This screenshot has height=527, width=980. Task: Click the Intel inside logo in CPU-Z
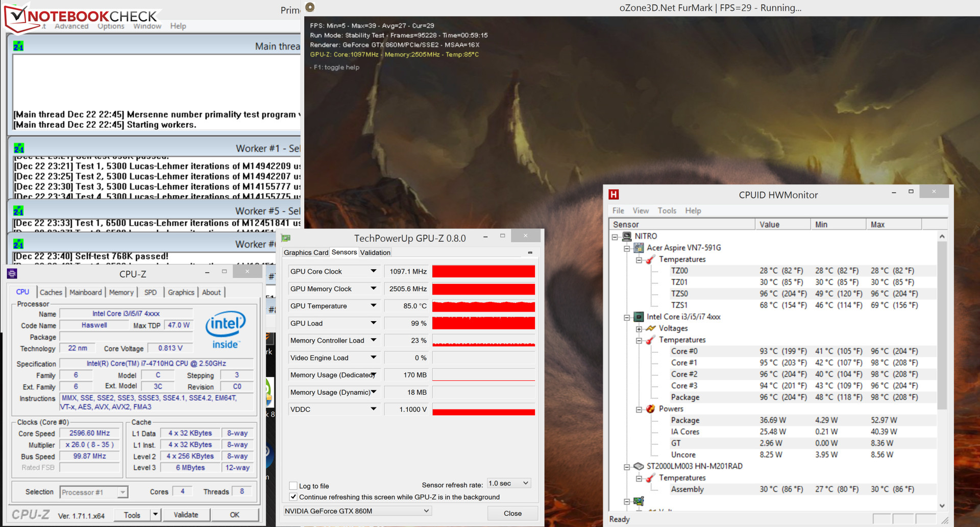click(225, 329)
